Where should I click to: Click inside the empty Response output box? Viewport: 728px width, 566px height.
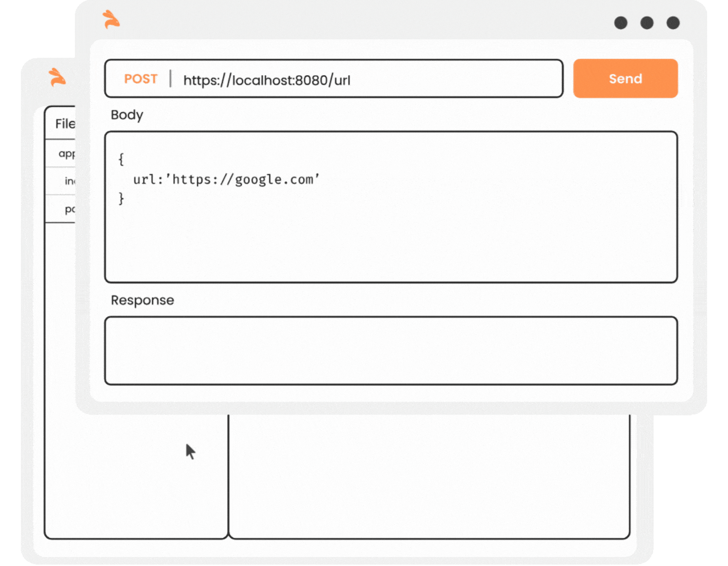[391, 350]
